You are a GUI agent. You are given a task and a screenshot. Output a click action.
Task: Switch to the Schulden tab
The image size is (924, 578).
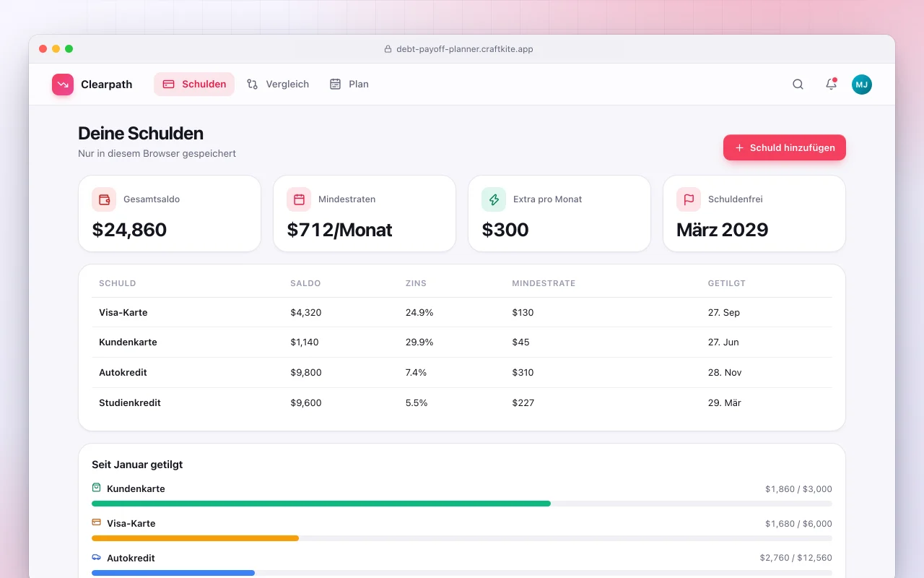tap(194, 85)
